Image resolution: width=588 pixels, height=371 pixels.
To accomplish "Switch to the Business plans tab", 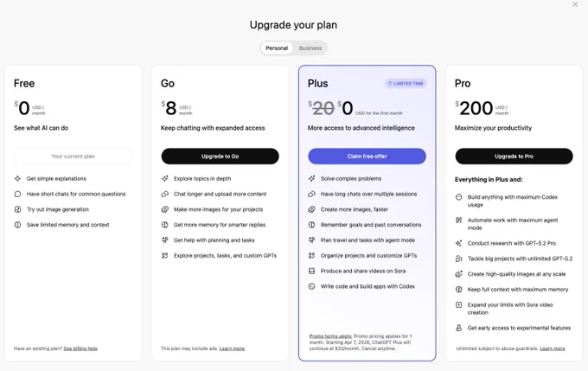I will [310, 48].
